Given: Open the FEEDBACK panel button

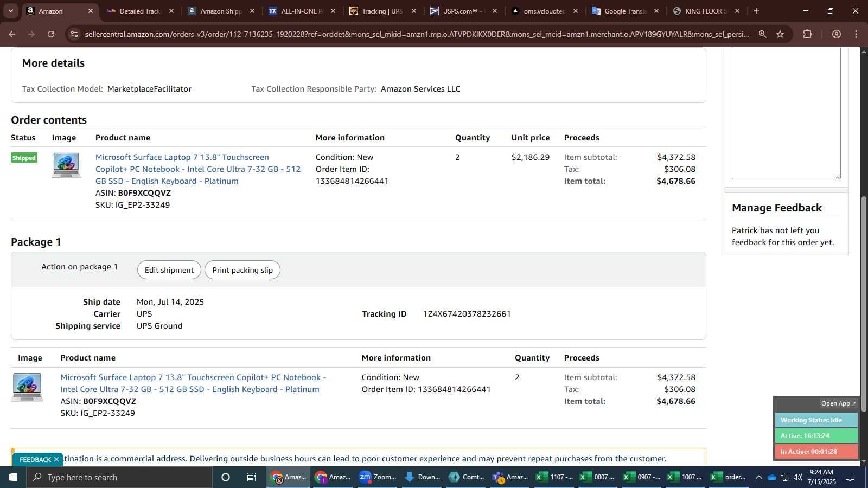Looking at the screenshot, I should point(35,459).
